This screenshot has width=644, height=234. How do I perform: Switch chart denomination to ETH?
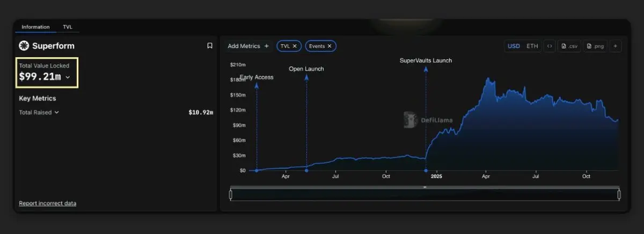click(x=532, y=46)
